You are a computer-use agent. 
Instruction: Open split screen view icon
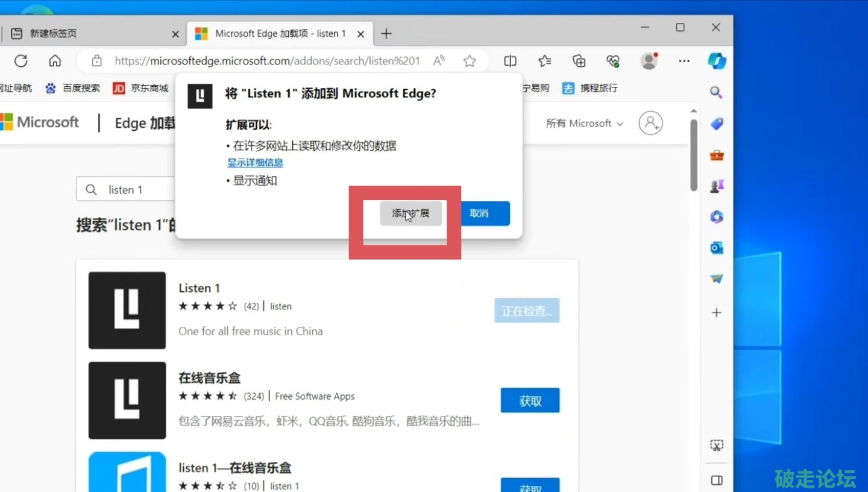pyautogui.click(x=511, y=61)
